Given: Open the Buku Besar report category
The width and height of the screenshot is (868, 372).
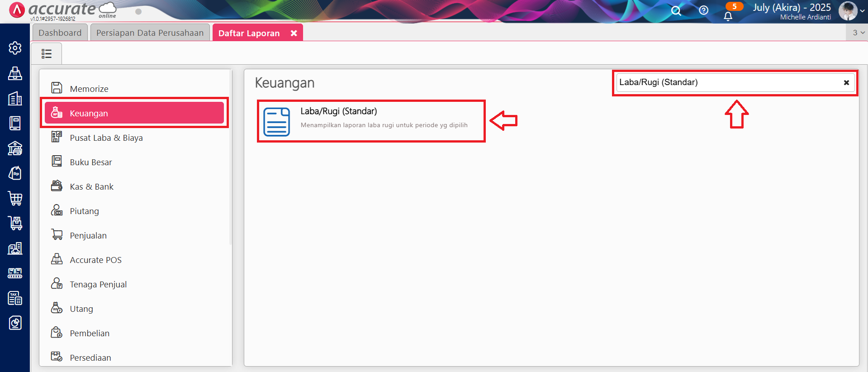Looking at the screenshot, I should pyautogui.click(x=134, y=162).
